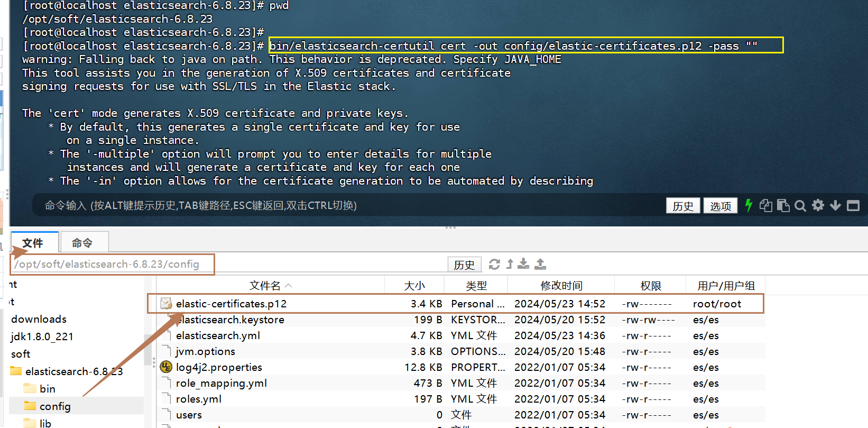Click the paste clipboard icon in command bar
The height and width of the screenshot is (428, 868).
click(x=783, y=205)
